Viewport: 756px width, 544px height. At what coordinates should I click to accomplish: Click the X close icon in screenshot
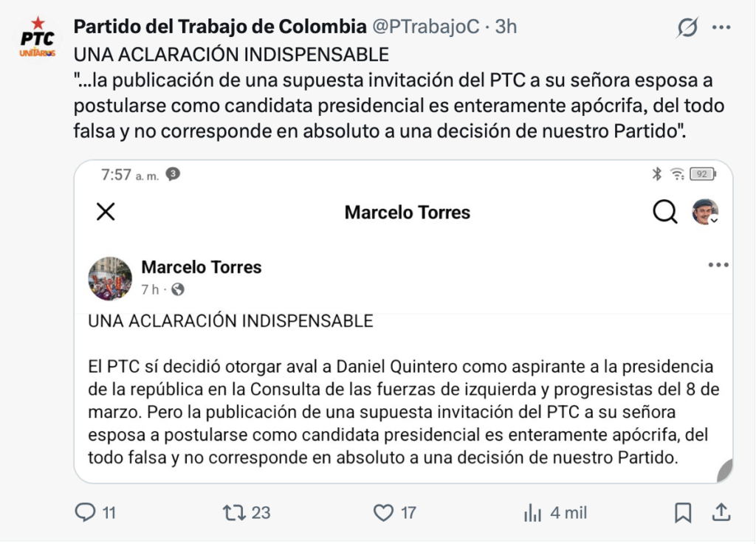[106, 213]
